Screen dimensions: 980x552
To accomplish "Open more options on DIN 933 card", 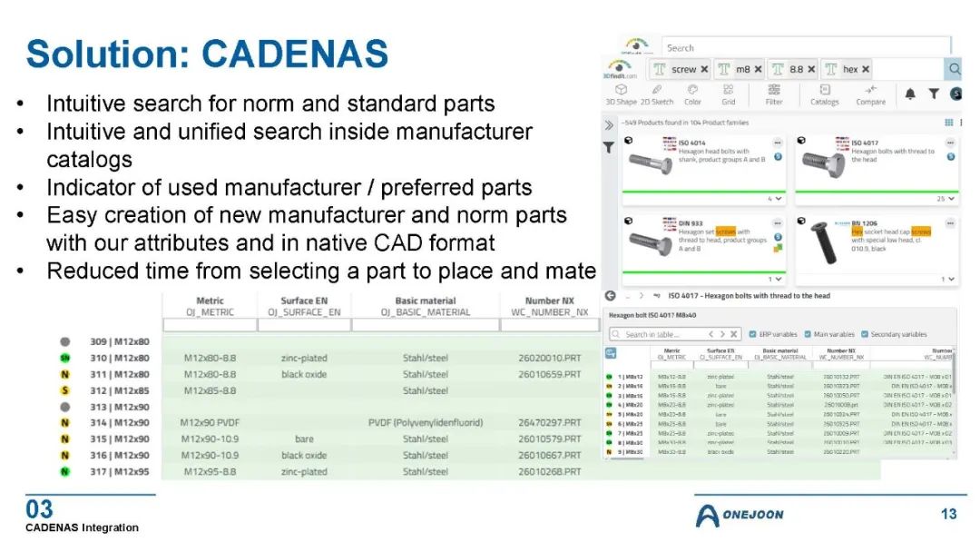I will pyautogui.click(x=778, y=223).
